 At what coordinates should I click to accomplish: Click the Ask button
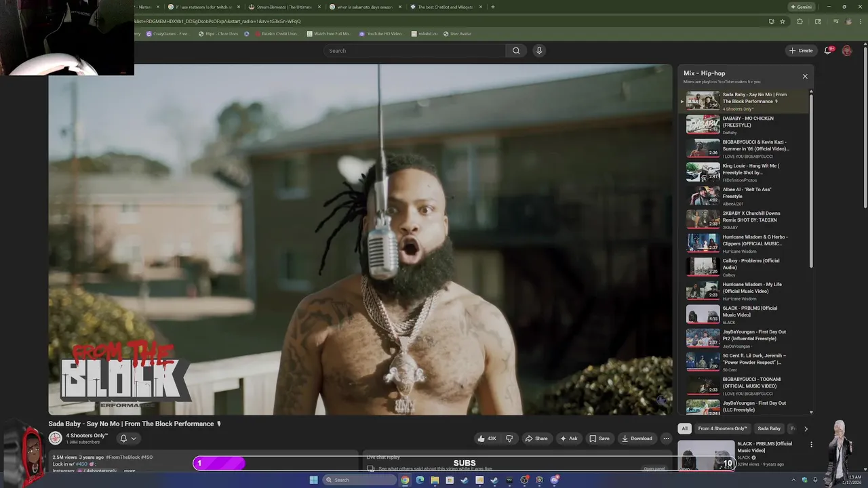coord(568,439)
